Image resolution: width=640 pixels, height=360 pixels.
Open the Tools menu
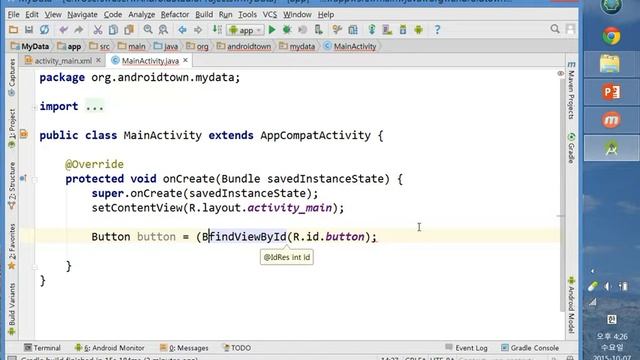247,15
